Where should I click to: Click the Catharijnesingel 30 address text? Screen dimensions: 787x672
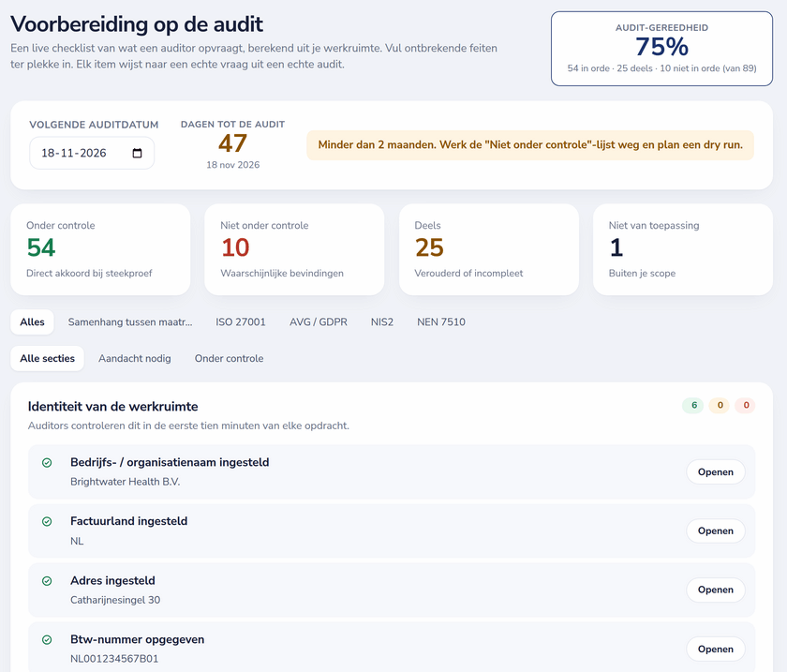(115, 600)
